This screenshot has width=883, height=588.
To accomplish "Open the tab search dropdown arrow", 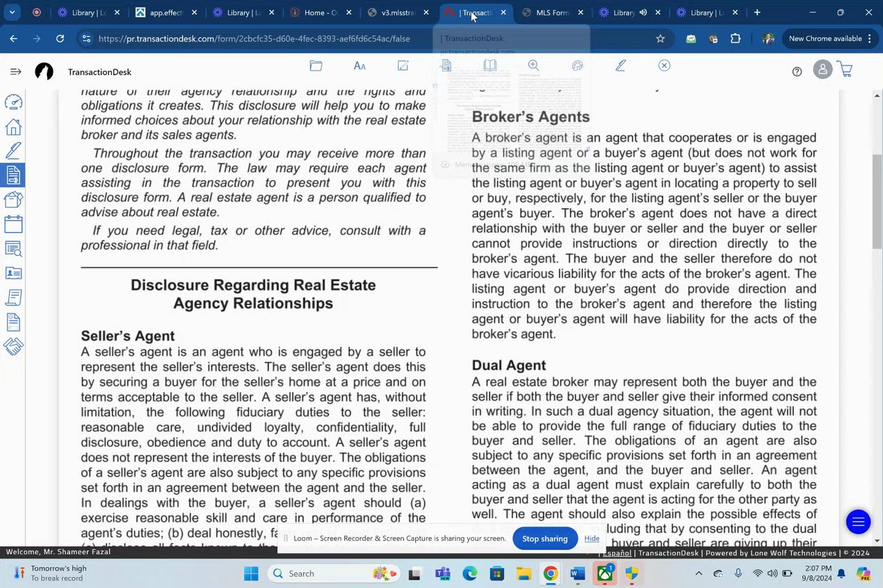I will [x=12, y=12].
